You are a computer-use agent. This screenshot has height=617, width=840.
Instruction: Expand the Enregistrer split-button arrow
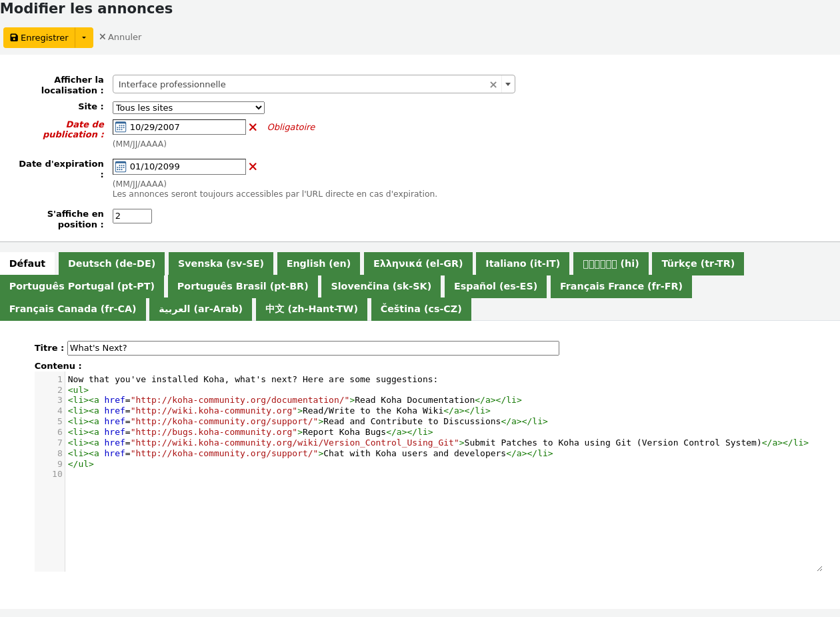pyautogui.click(x=84, y=38)
